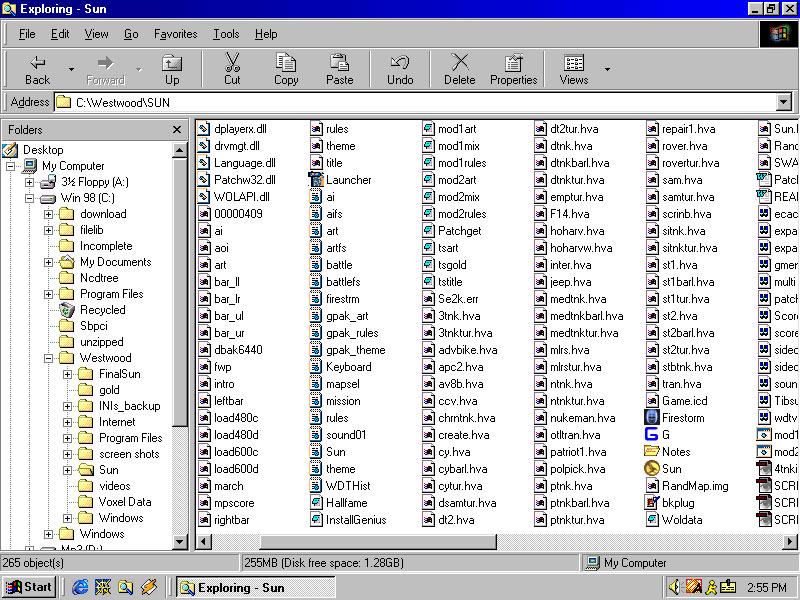Open the View menu
800x600 pixels.
pyautogui.click(x=96, y=34)
